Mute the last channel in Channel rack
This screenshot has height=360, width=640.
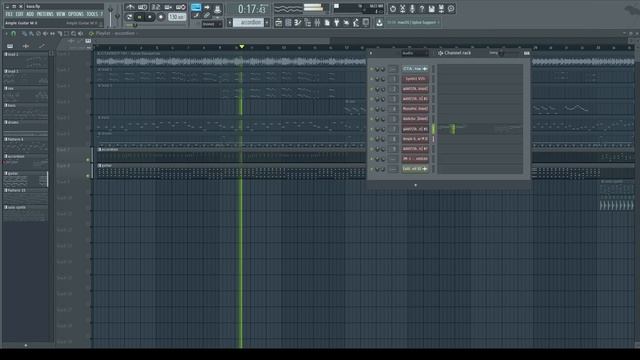point(371,169)
